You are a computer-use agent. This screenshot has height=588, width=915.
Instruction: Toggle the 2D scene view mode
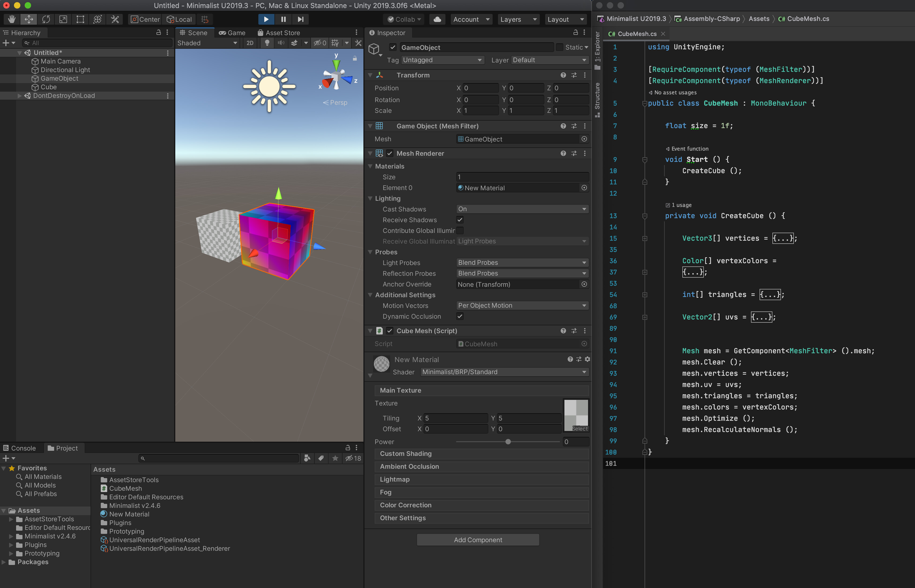coord(250,43)
